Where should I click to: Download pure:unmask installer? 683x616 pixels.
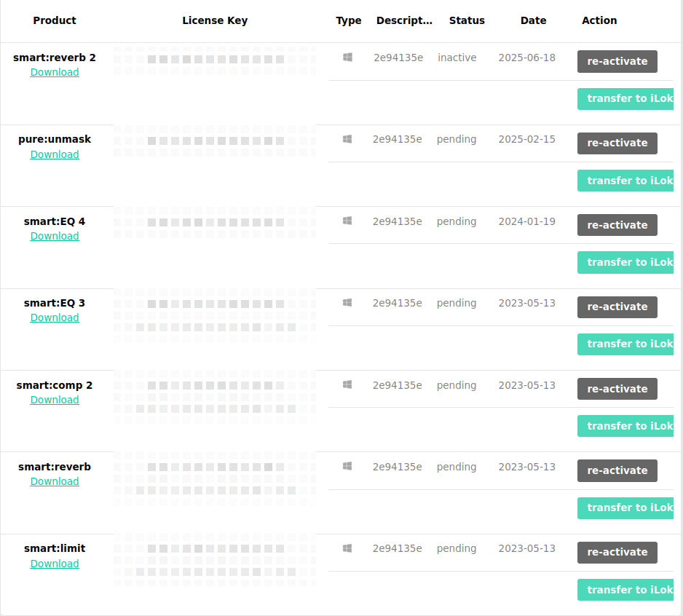(x=55, y=154)
